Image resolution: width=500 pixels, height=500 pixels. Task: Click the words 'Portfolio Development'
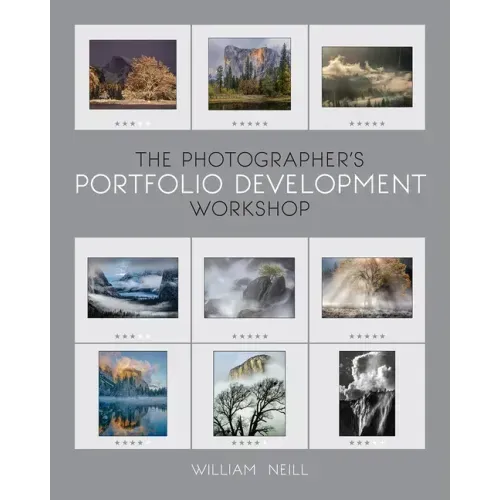pos(250,183)
